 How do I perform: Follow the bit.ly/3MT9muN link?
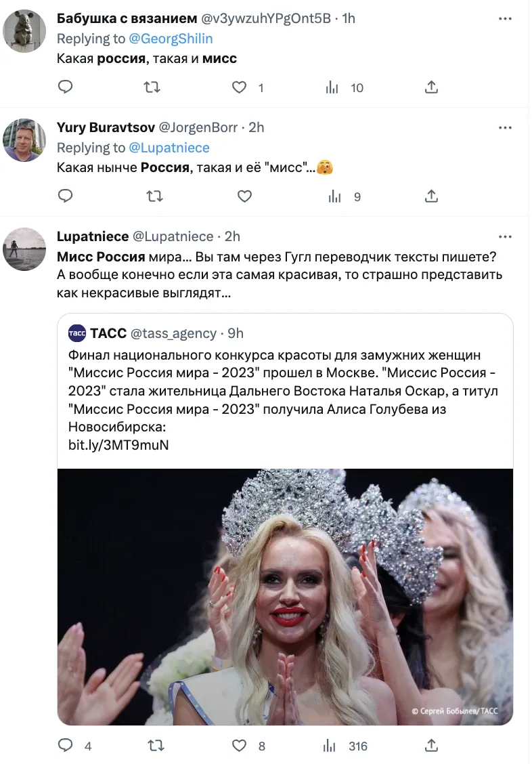[x=118, y=445]
